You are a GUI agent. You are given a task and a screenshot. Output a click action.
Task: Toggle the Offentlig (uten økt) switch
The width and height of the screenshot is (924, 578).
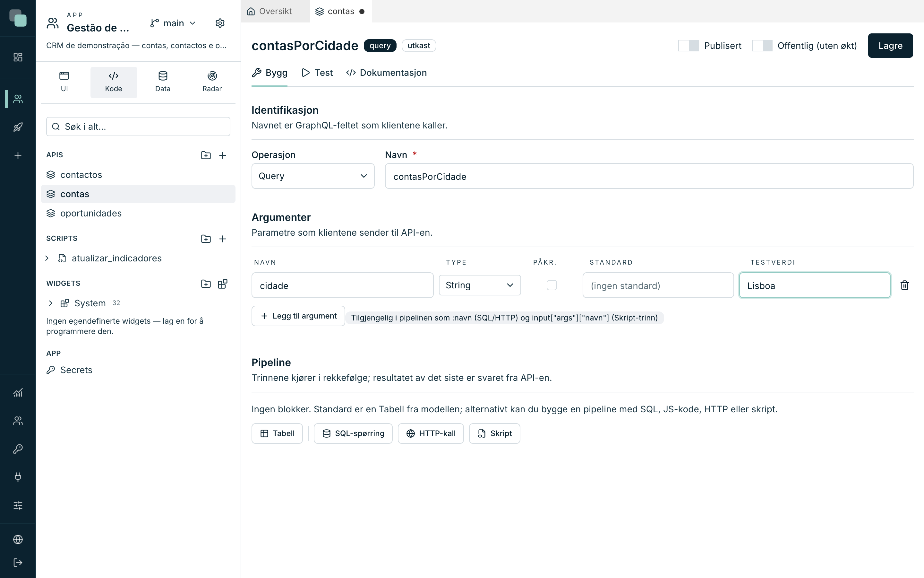[762, 46]
